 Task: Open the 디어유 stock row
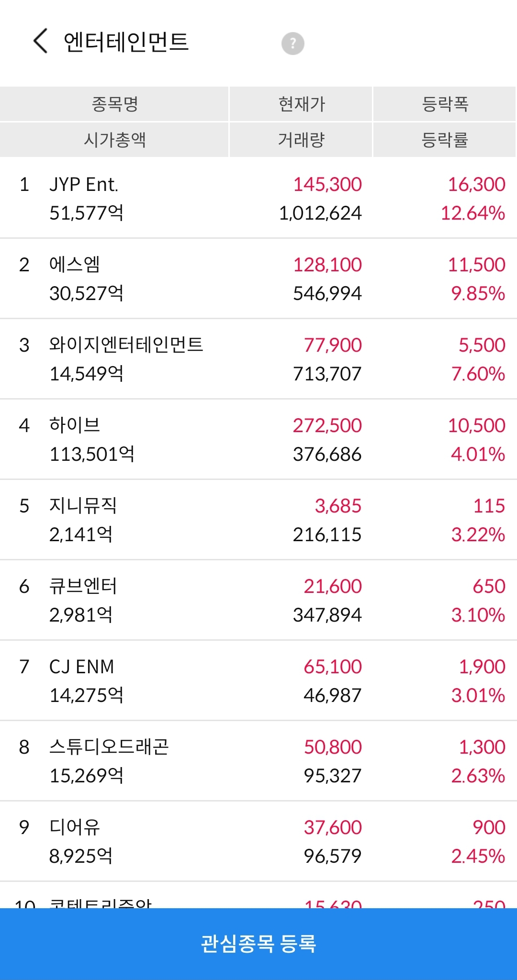258,841
